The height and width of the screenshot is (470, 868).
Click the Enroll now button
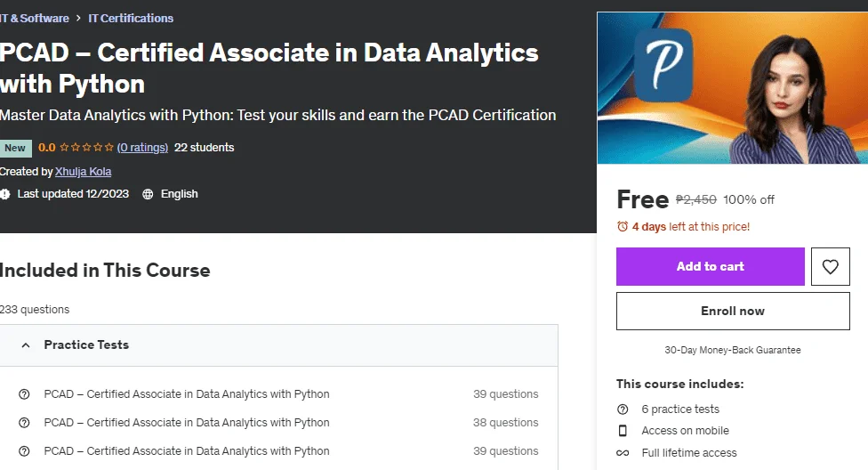point(733,311)
